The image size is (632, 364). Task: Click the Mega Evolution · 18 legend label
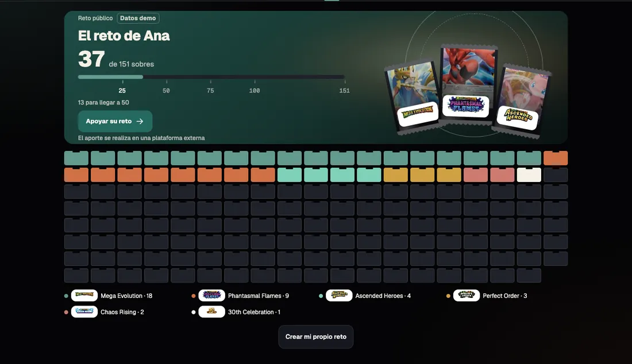point(126,296)
